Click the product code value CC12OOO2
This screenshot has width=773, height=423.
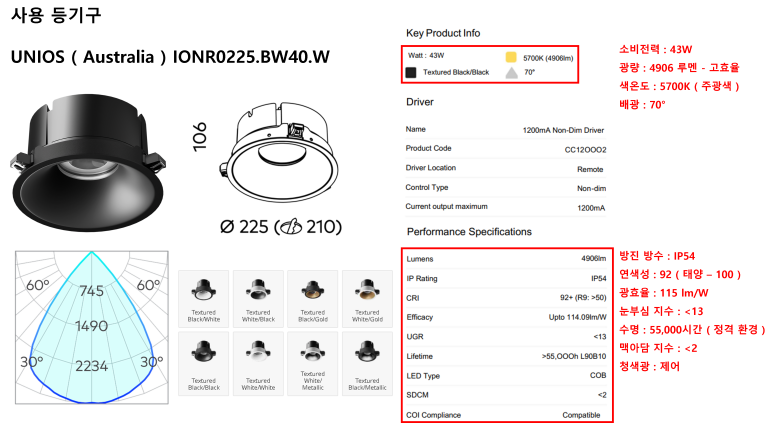(x=586, y=149)
